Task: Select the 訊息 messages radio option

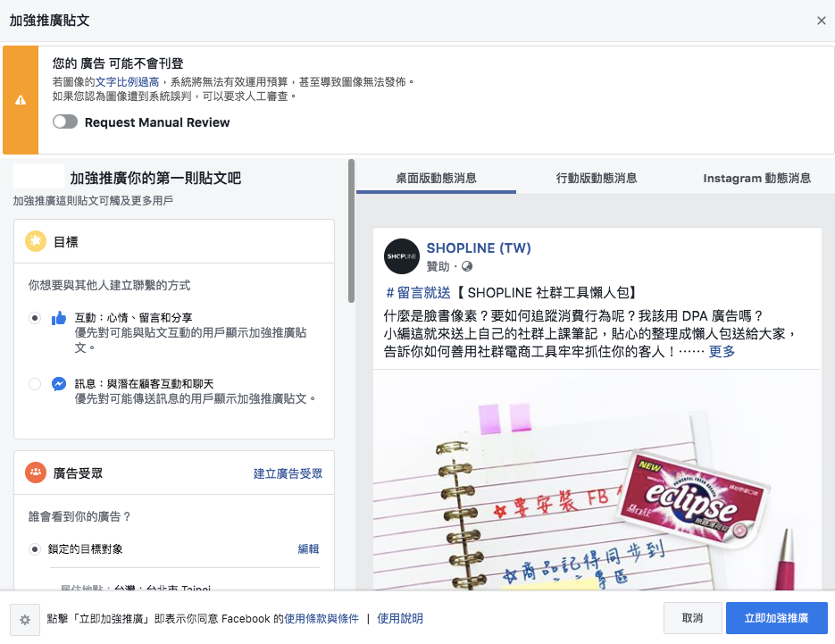Action: coord(35,384)
